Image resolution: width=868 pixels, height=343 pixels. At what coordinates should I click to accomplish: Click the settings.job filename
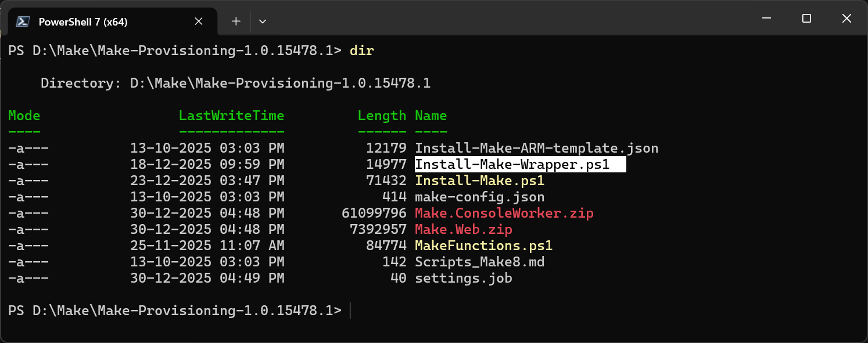tap(464, 278)
